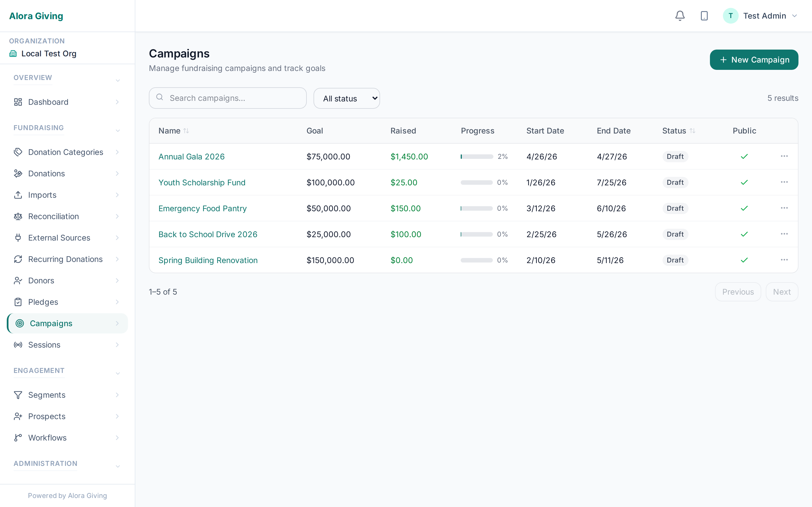Click the Campaigns target icon
Viewport: 812px width, 507px height.
[19, 323]
